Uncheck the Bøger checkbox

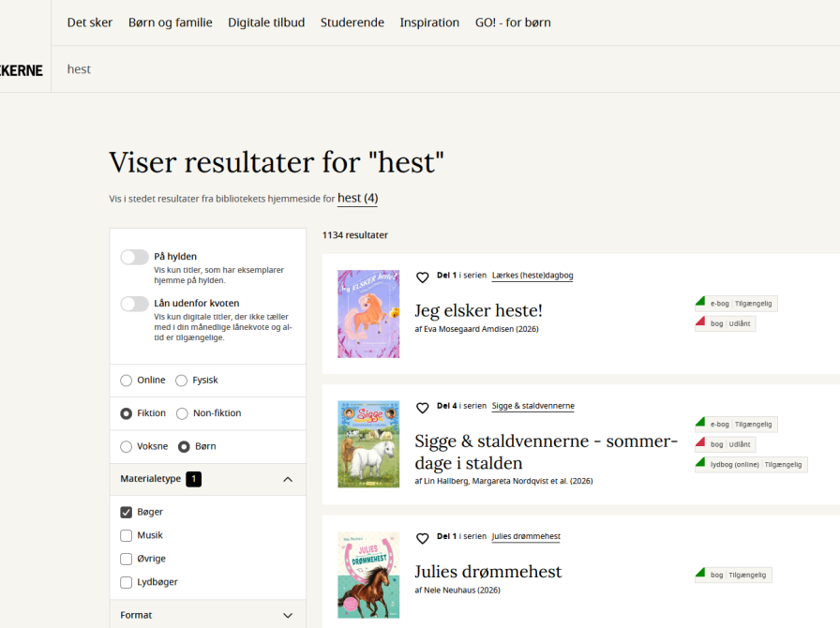126,513
